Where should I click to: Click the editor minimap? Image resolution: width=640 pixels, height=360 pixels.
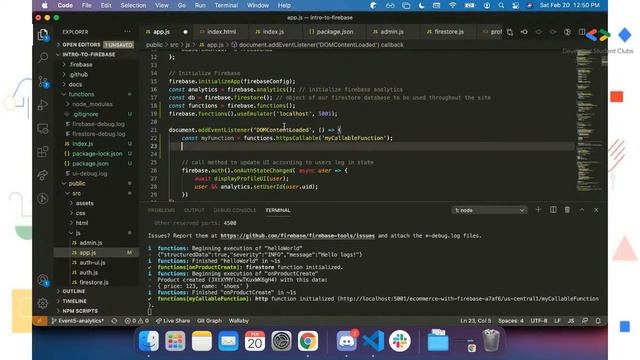(x=589, y=122)
